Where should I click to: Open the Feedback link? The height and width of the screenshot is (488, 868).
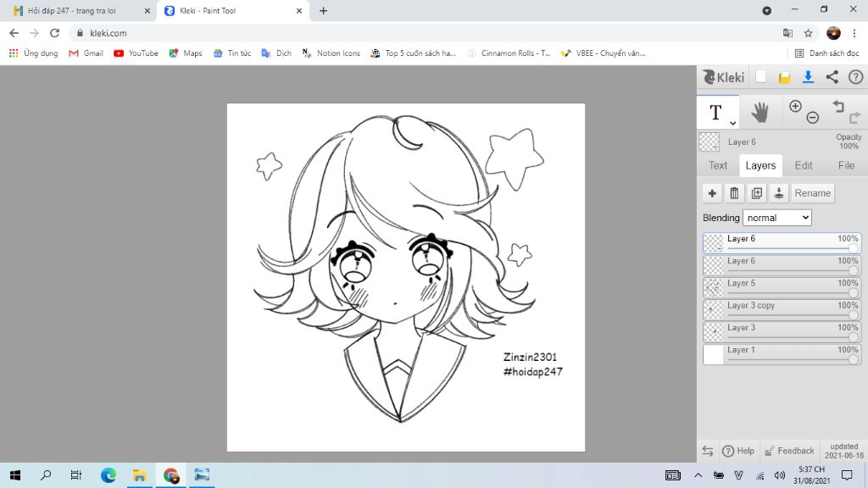(x=789, y=451)
